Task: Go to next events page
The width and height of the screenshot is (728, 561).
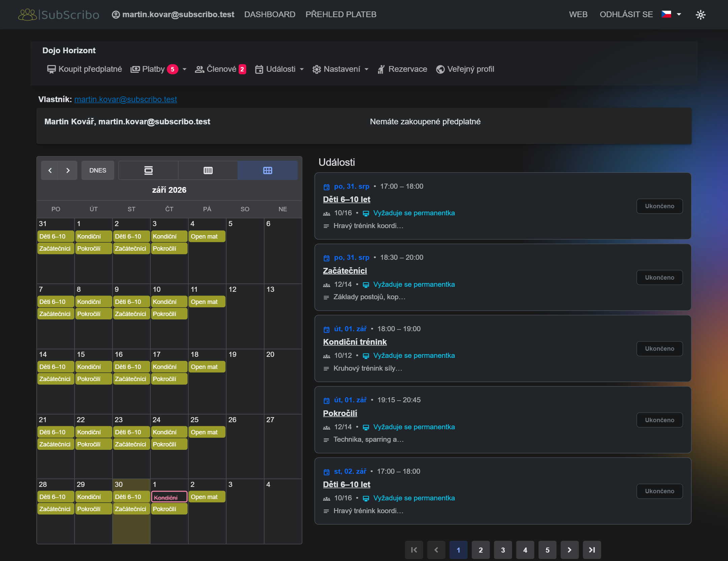Action: [x=570, y=550]
